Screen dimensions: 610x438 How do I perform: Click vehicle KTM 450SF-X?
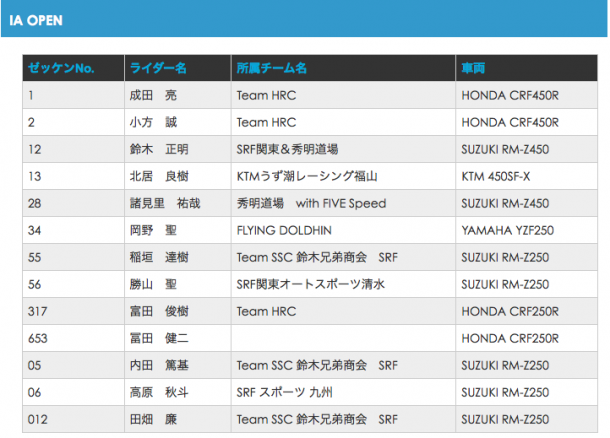(496, 176)
